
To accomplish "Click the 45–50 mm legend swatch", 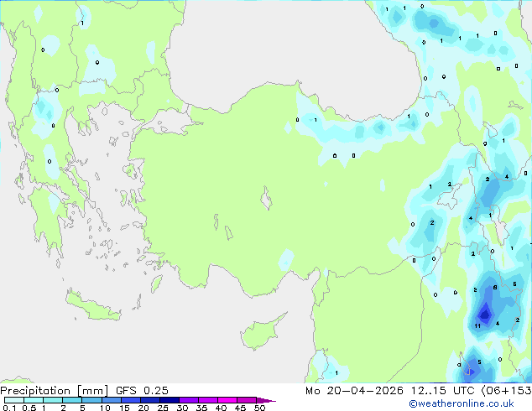I will coord(247,400).
